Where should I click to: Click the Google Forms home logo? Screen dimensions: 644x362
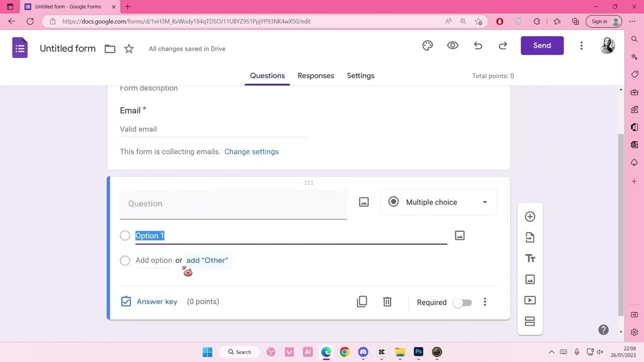click(20, 48)
